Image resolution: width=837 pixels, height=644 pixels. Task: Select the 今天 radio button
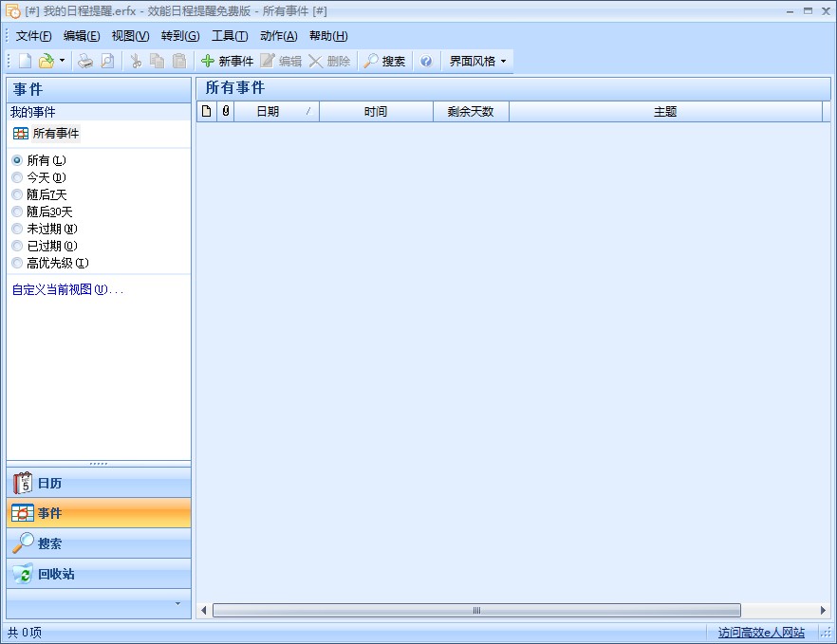tap(17, 177)
